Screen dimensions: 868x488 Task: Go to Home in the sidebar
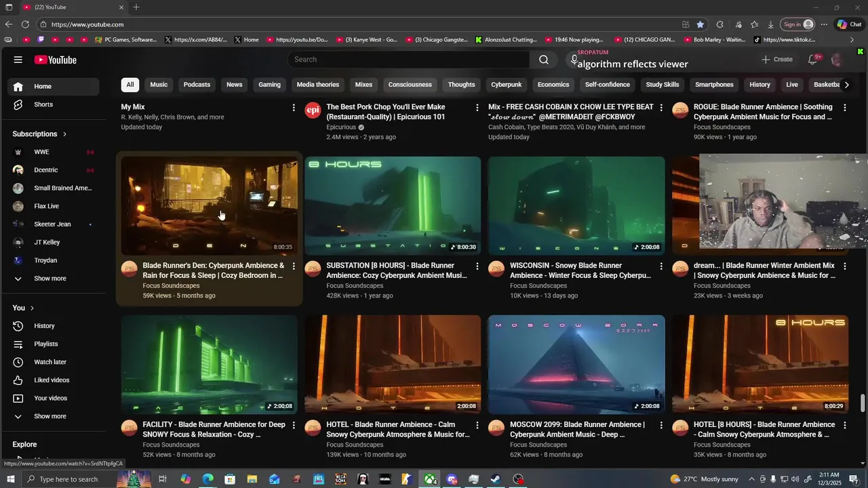[53, 86]
